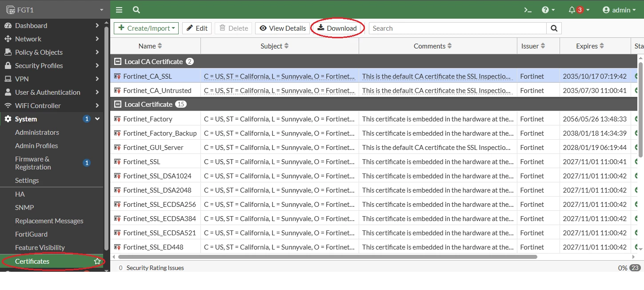Open the HA page
The width and height of the screenshot is (644, 290).
tap(20, 194)
